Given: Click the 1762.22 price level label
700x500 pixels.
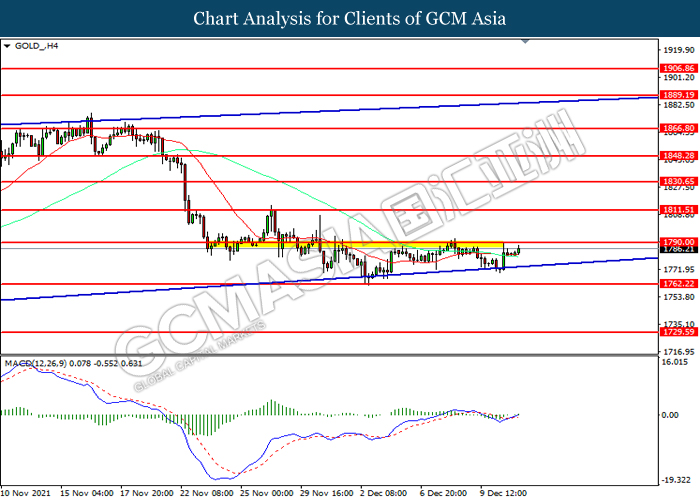Looking at the screenshot, I should (x=678, y=284).
